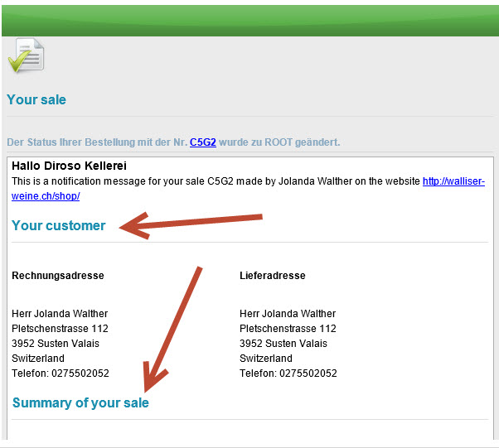Click delivery 'Telefon: 0275502052' line

point(288,373)
